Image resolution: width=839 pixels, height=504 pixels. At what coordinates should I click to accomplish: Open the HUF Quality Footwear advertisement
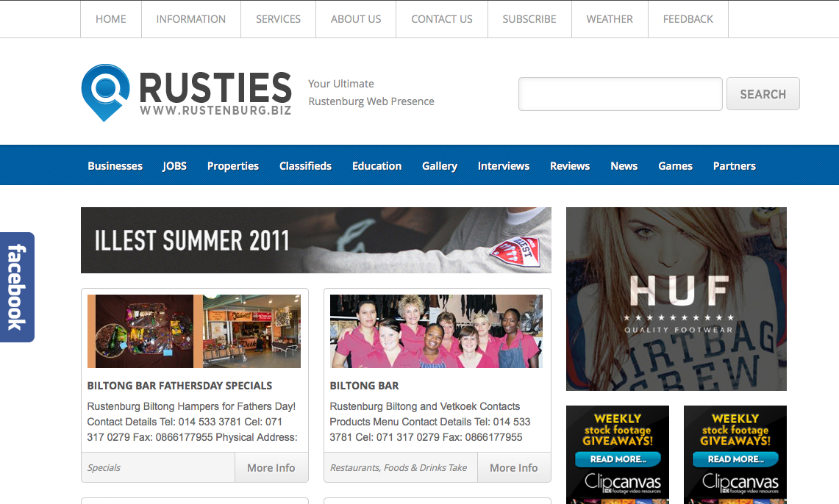click(676, 299)
